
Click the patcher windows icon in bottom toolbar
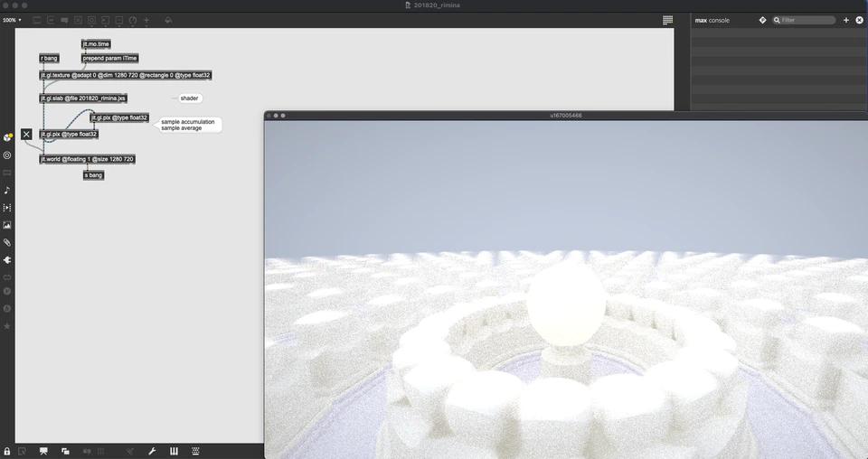65,451
